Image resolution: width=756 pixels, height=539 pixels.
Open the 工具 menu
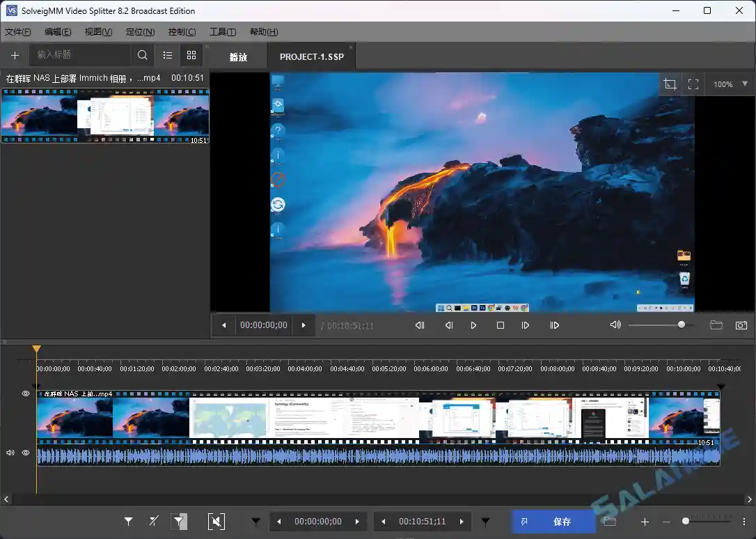(222, 31)
